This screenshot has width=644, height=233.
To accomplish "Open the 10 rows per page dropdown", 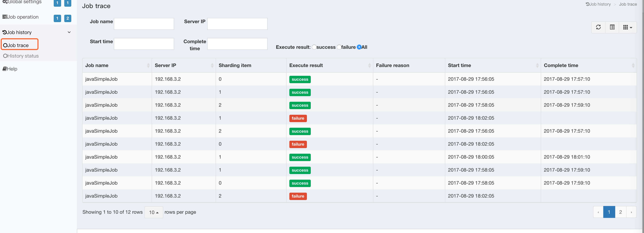I will coord(154,212).
